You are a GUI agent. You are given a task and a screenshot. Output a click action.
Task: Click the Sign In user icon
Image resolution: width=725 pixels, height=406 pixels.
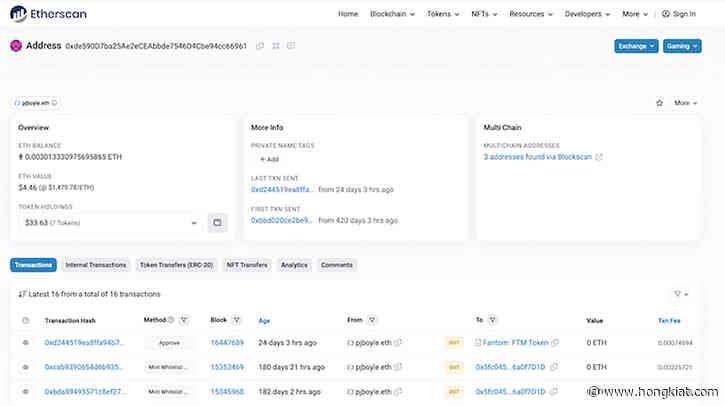point(666,14)
